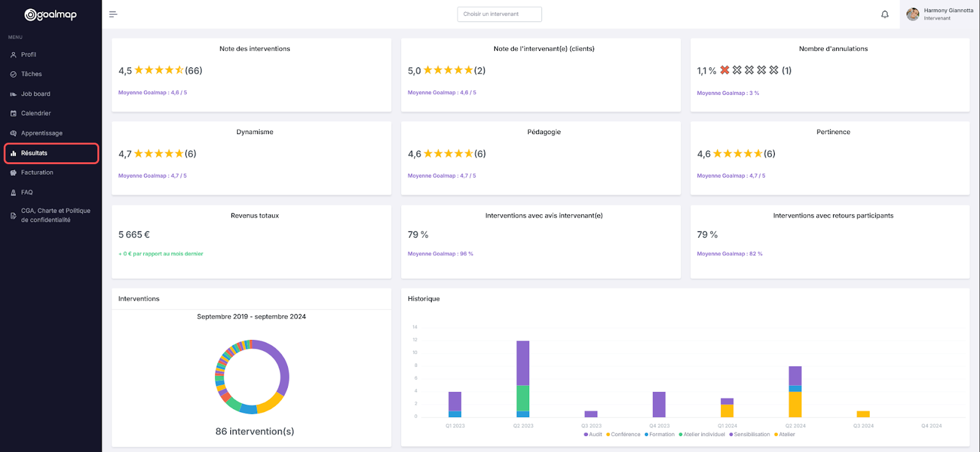Open Harmony Giannotta user profile menu
980x452 pixels.
click(940, 14)
